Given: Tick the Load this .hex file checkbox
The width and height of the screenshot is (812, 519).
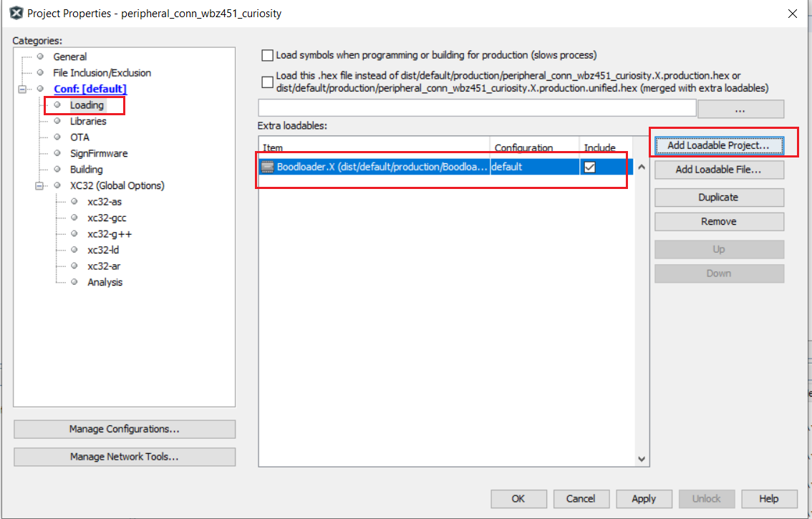Looking at the screenshot, I should click(268, 82).
